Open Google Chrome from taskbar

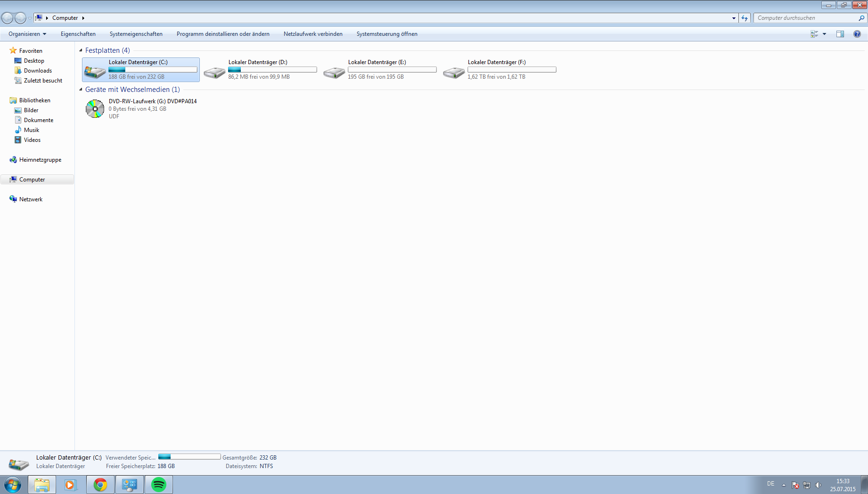point(100,485)
